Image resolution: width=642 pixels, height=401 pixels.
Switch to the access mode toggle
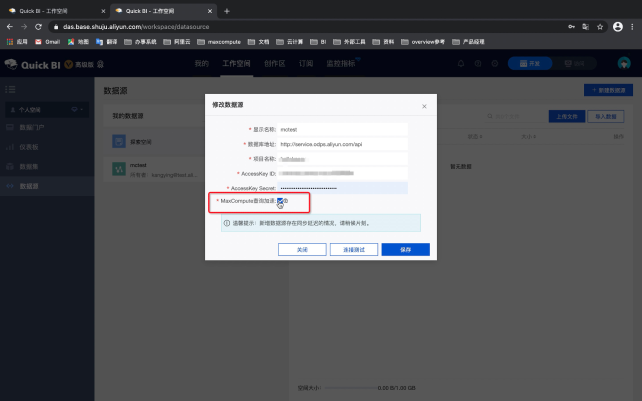574,63
